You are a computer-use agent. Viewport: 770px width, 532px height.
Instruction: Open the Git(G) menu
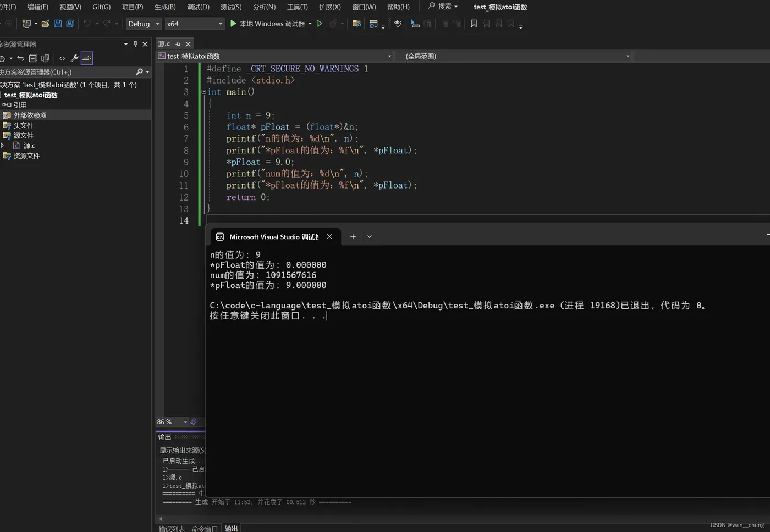coord(102,7)
